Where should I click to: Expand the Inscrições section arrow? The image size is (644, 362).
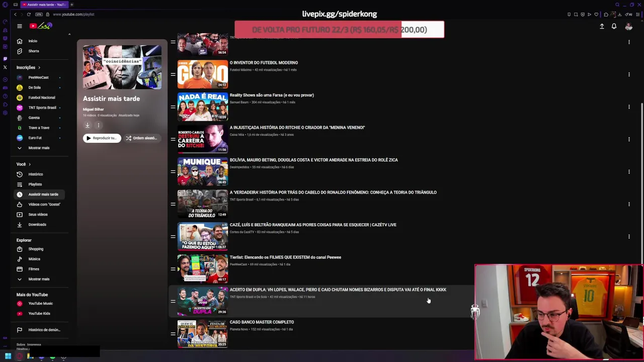pyautogui.click(x=39, y=67)
